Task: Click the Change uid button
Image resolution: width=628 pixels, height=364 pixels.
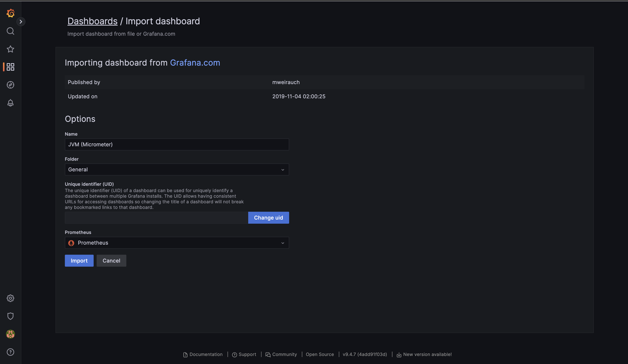Action: [268, 218]
